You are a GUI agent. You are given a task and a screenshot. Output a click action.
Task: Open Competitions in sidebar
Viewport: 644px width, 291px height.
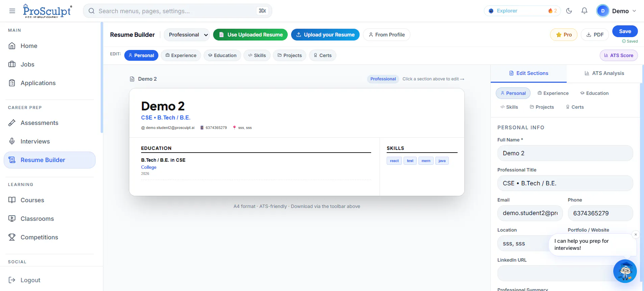[x=50, y=237]
